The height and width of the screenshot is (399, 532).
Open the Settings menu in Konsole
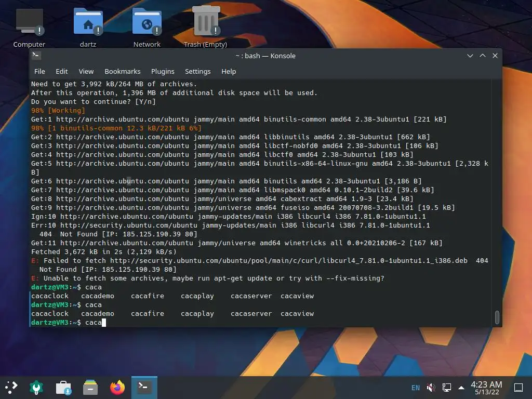(x=198, y=72)
